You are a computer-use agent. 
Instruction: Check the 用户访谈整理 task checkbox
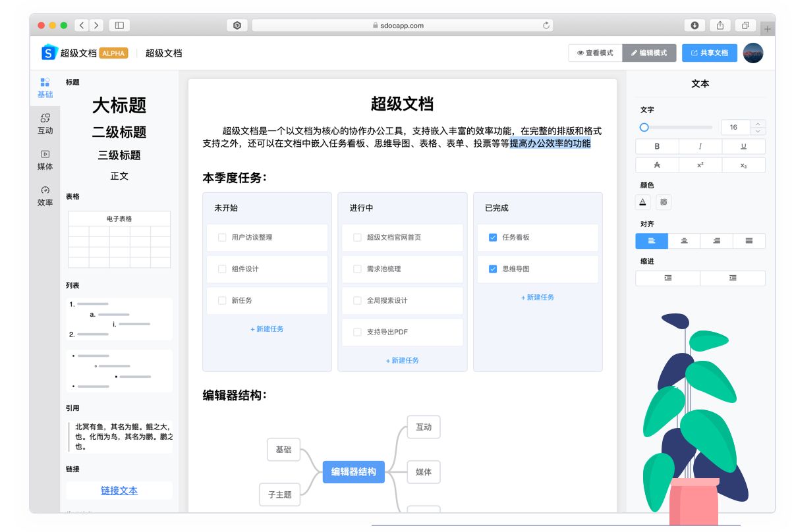(222, 238)
